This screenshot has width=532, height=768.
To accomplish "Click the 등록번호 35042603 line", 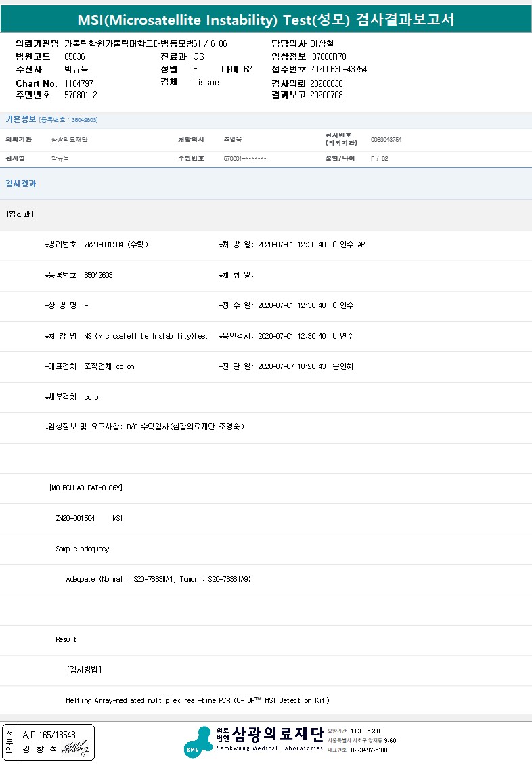I will (x=79, y=275).
